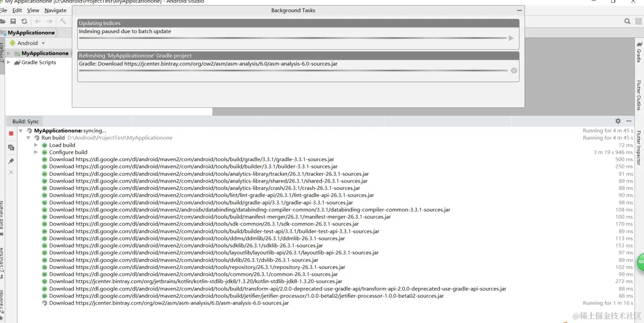Click the Save All toolbar icon
This screenshot has width=644, height=323.
13,21
